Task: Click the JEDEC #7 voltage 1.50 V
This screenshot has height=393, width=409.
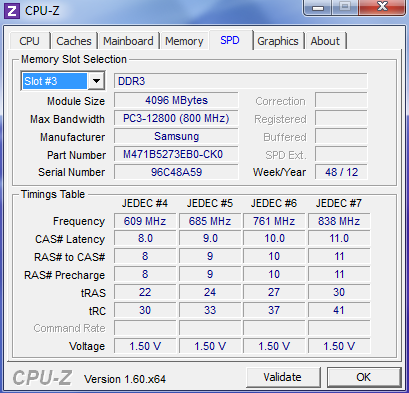Action: coord(339,346)
